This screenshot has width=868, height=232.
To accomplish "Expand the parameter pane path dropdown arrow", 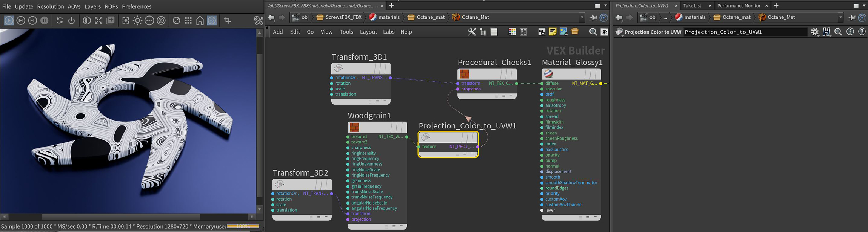I will (x=840, y=17).
